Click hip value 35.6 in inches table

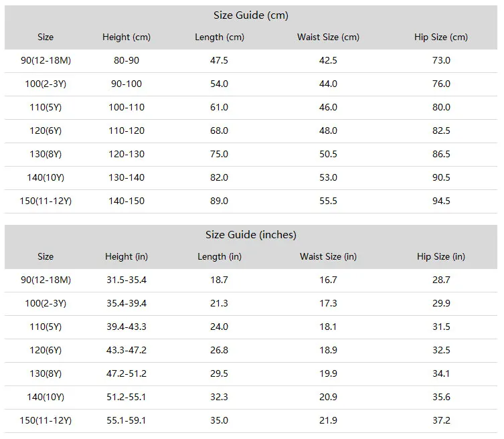(441, 398)
